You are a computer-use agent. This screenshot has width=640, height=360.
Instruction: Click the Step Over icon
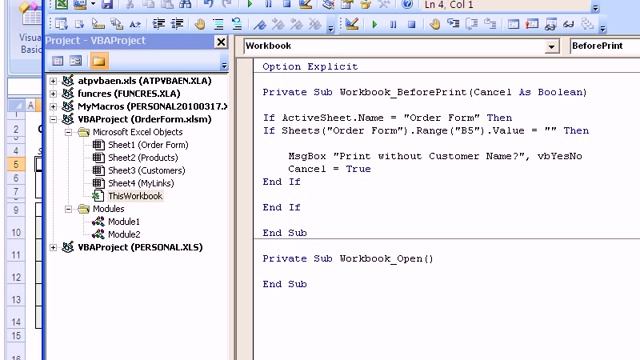(472, 24)
